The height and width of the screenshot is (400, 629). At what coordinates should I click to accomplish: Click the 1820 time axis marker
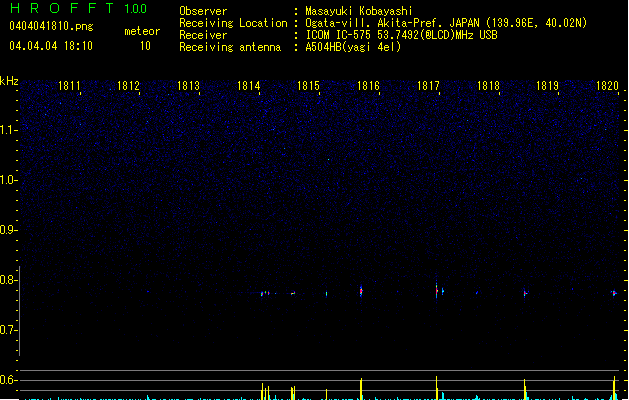pos(607,86)
